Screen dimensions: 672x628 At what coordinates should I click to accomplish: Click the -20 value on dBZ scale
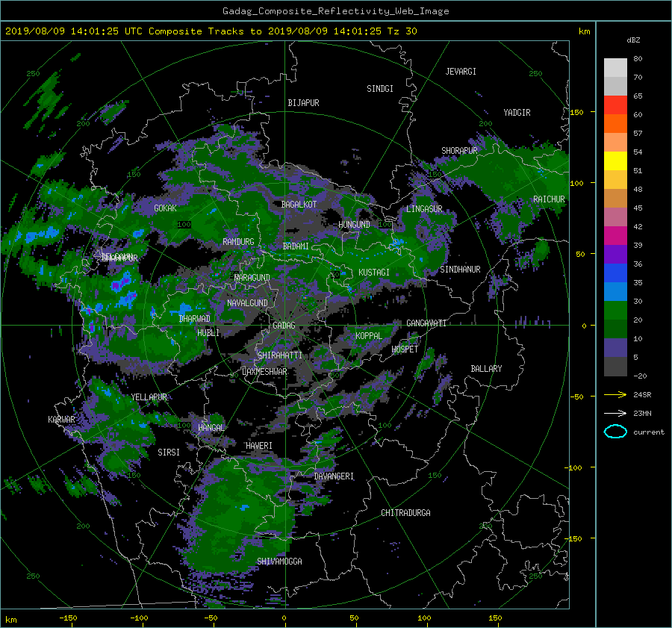pos(640,376)
